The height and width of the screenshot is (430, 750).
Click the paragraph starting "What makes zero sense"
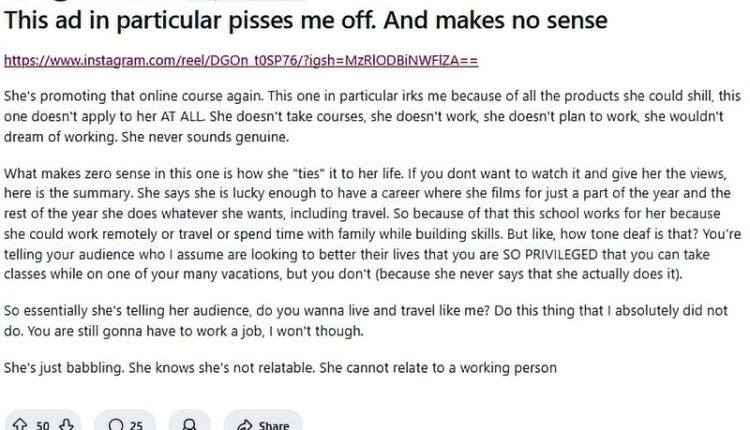[x=372, y=223]
